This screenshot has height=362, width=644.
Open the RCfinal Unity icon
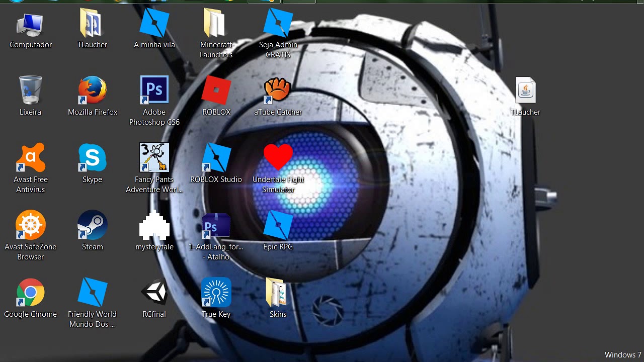coord(154,292)
